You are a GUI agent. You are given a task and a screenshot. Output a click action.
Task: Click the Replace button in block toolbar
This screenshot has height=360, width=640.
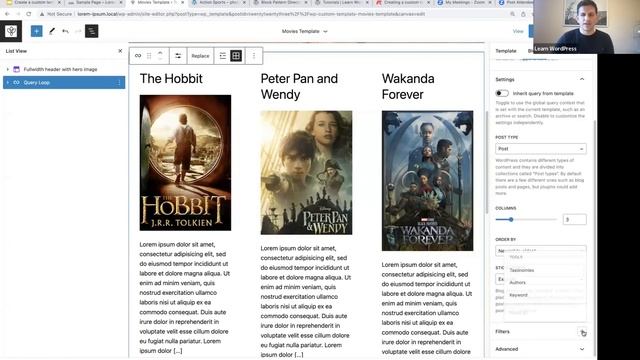pos(200,56)
